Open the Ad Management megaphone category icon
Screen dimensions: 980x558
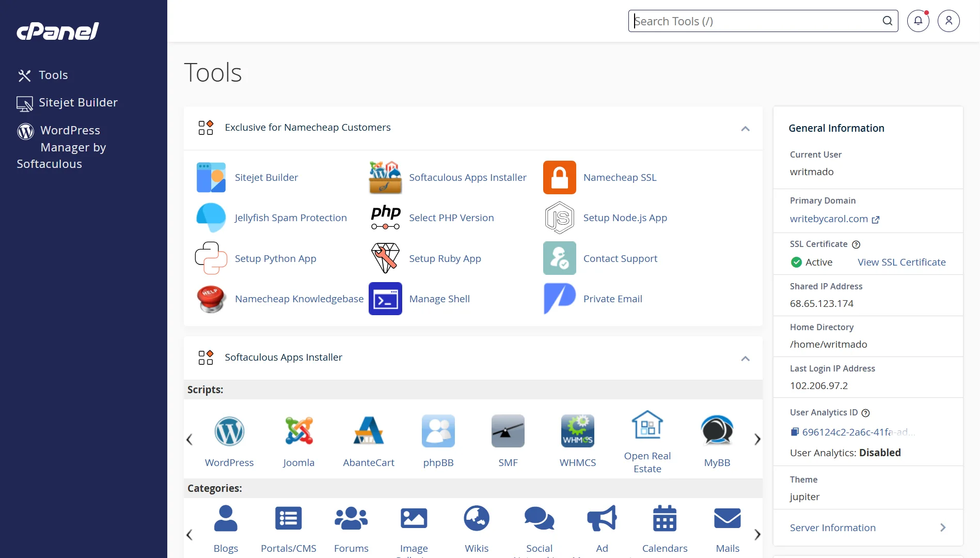click(x=602, y=518)
